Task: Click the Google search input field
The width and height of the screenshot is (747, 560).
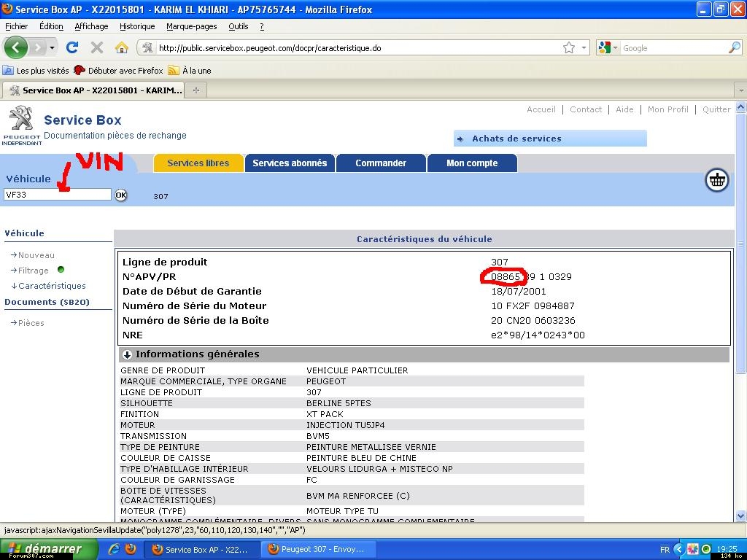Action: (x=674, y=47)
